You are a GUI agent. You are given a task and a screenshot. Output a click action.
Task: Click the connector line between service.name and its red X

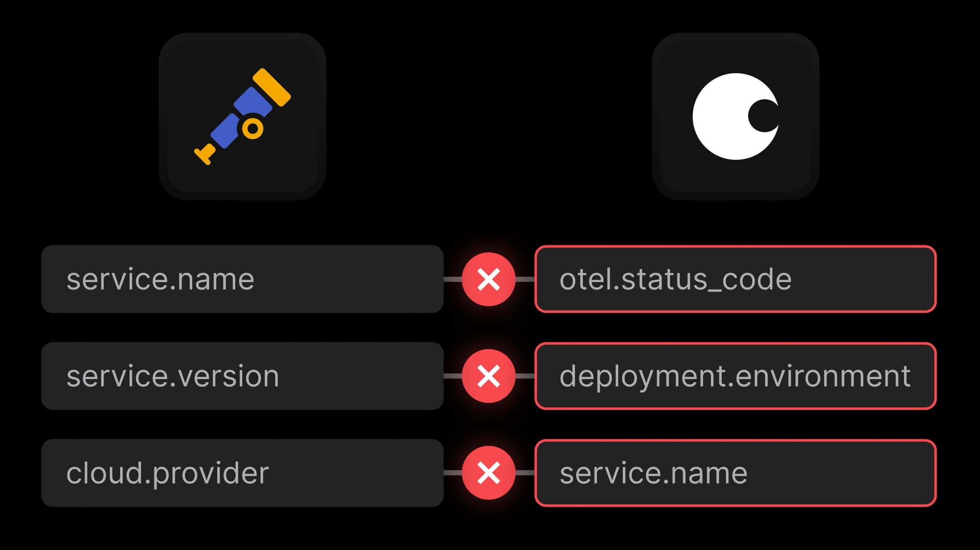tap(453, 279)
